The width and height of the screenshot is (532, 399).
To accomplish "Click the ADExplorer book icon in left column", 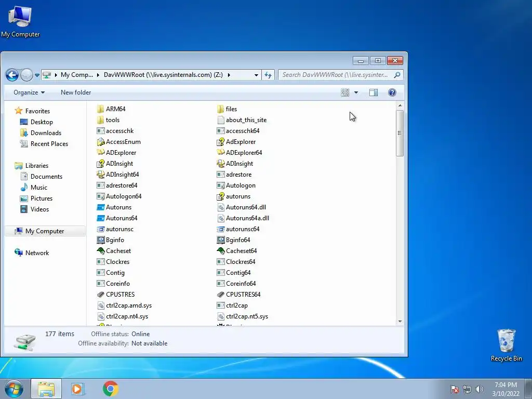I will (x=100, y=153).
